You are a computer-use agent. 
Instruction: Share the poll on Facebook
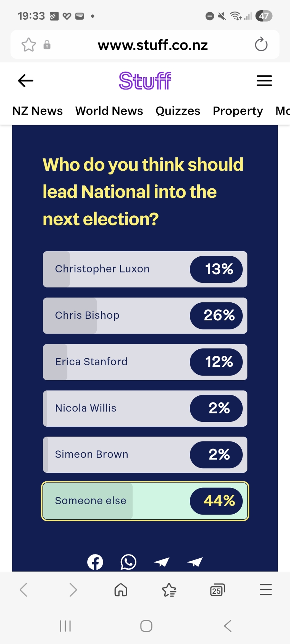[x=95, y=562]
